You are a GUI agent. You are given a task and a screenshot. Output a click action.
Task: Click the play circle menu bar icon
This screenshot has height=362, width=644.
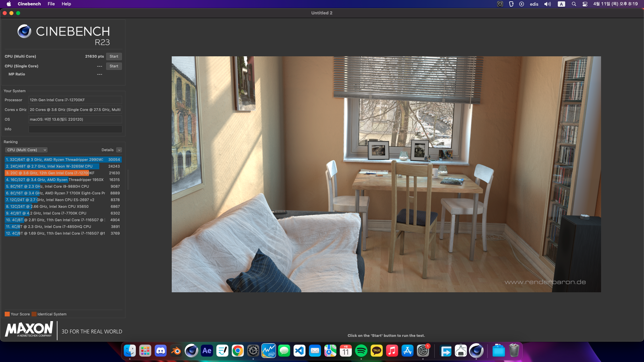pyautogui.click(x=522, y=4)
